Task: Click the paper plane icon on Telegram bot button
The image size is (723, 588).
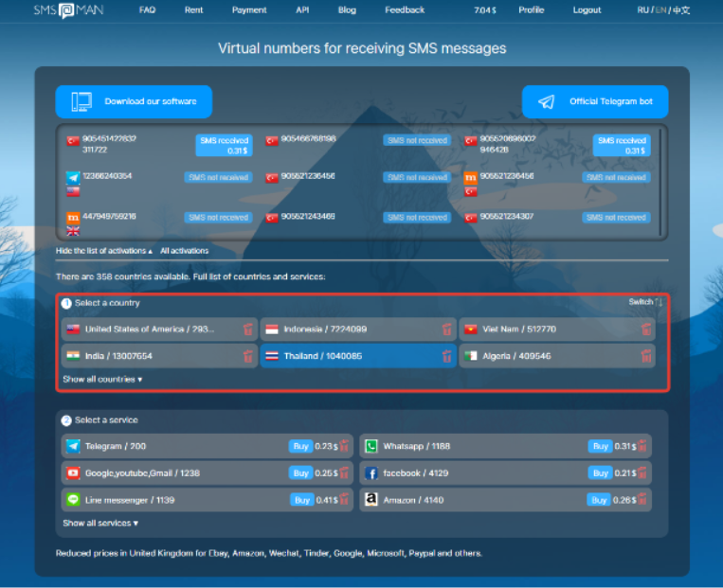Action: click(x=547, y=102)
